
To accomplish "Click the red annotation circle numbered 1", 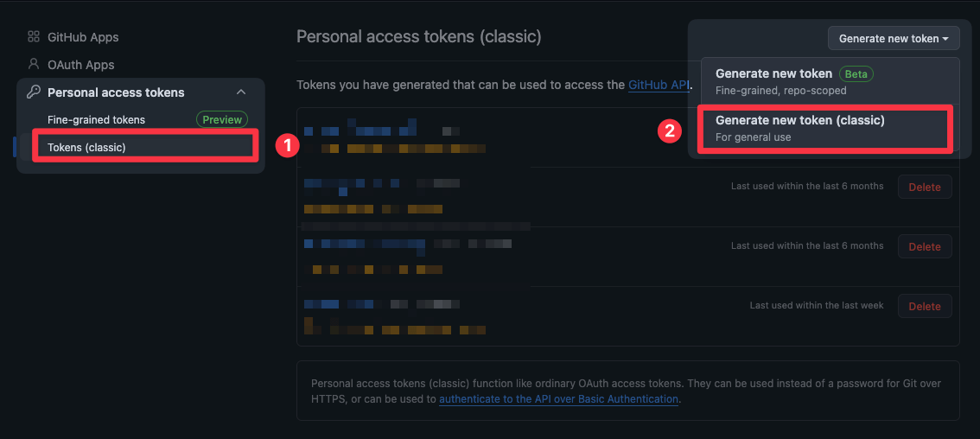I will pyautogui.click(x=286, y=146).
